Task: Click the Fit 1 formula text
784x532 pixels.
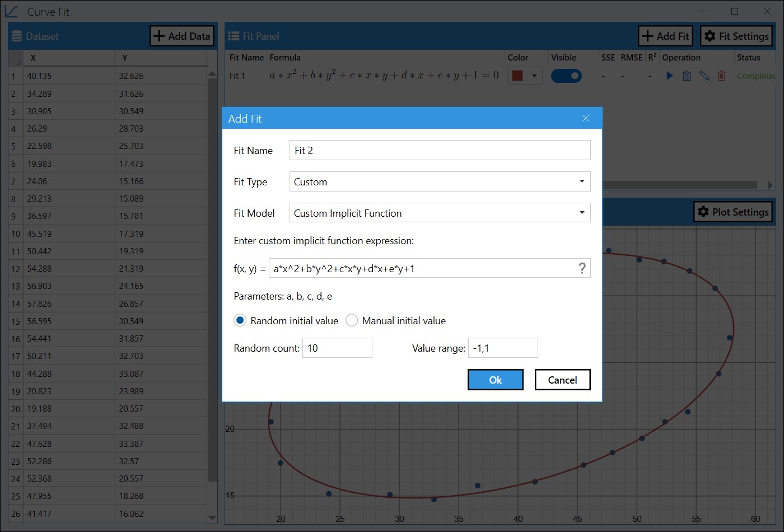Action: coord(384,75)
